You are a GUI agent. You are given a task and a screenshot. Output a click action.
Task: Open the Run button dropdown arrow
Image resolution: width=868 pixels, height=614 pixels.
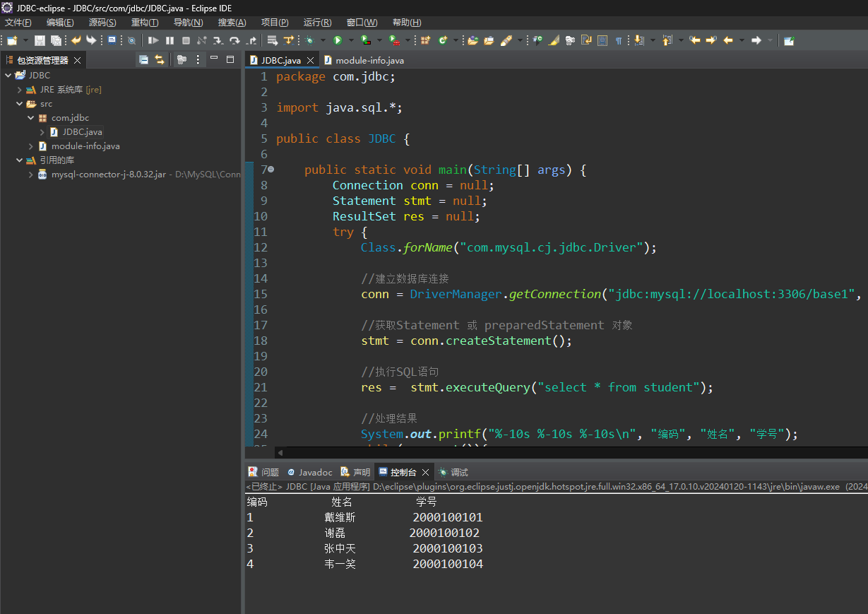351,40
